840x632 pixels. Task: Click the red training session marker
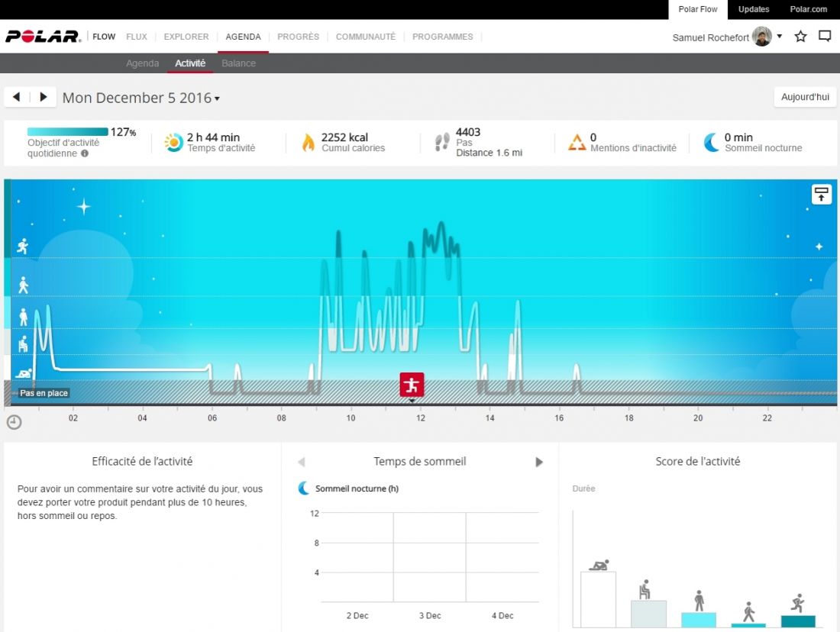coord(412,385)
